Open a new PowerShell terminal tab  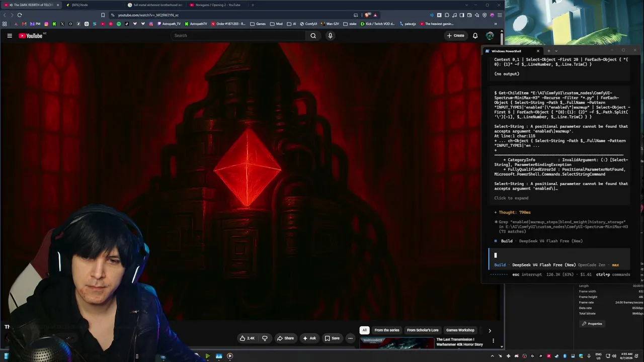548,51
